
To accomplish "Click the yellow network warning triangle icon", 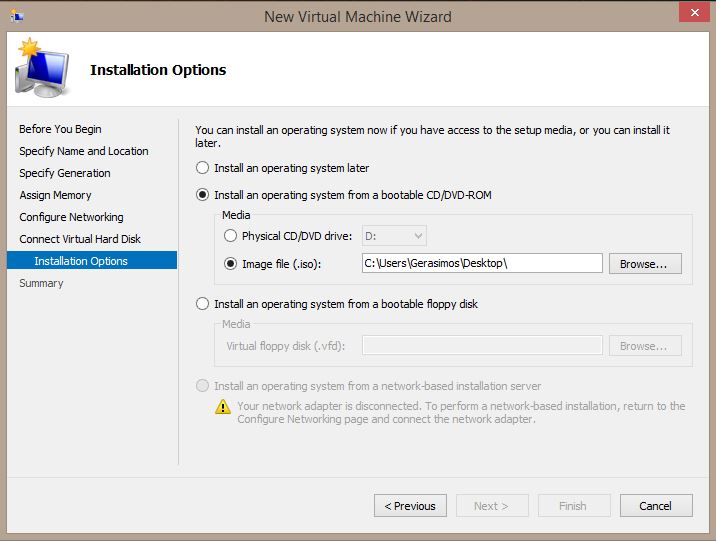I will (223, 406).
